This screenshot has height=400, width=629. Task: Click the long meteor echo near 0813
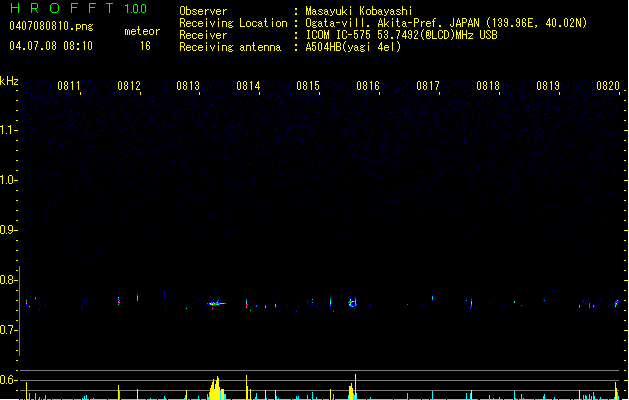216,304
